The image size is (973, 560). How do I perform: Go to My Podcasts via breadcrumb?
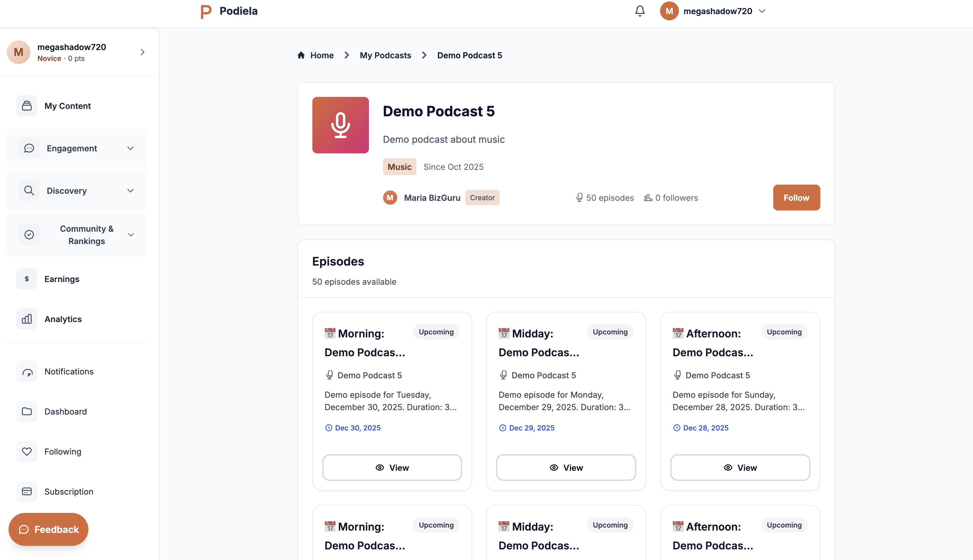coord(385,55)
